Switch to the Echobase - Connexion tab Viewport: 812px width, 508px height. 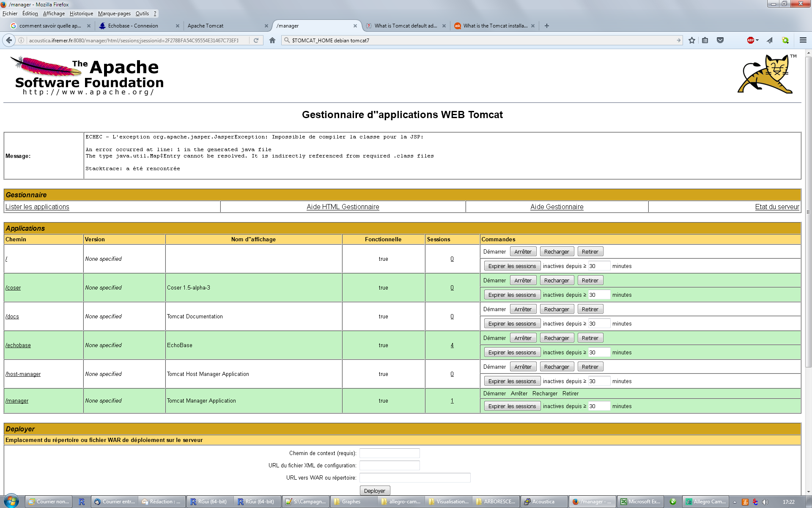[x=138, y=26]
